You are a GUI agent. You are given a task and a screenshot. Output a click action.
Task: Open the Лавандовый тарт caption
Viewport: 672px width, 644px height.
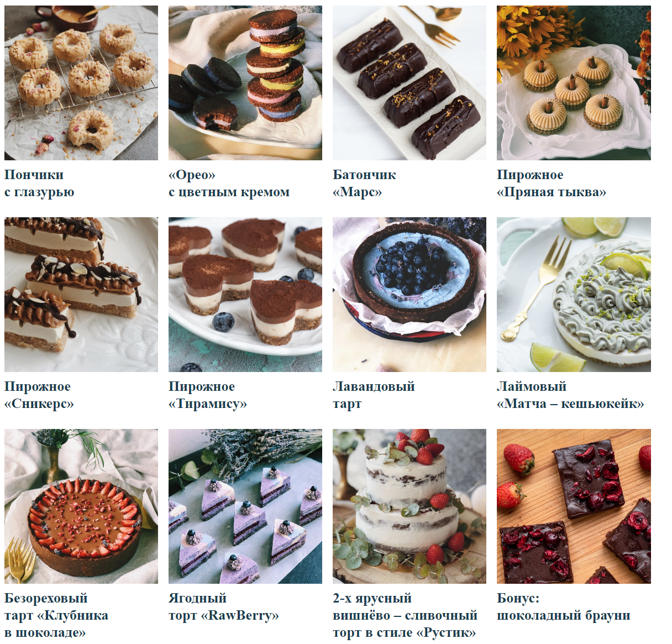coord(374,395)
